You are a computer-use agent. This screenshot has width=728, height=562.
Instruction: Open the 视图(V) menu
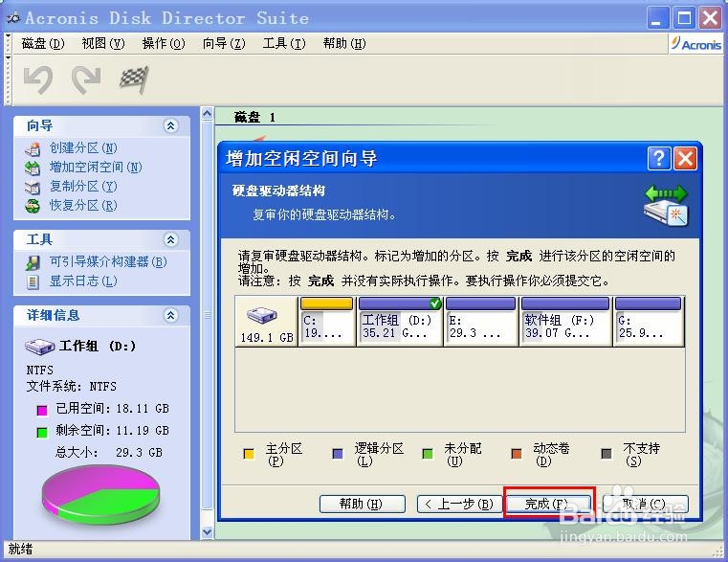pyautogui.click(x=103, y=43)
